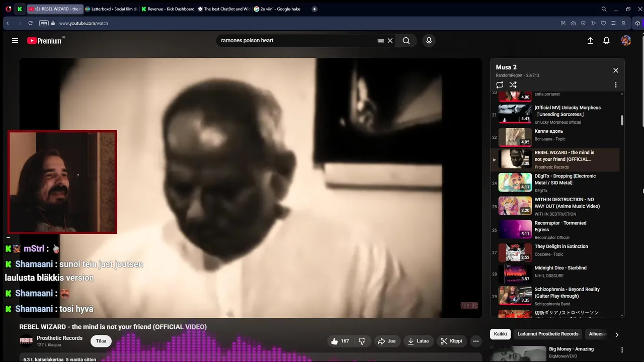This screenshot has width=644, height=362.
Task: Bookmark the page with the heart icon
Action: tap(603, 23)
